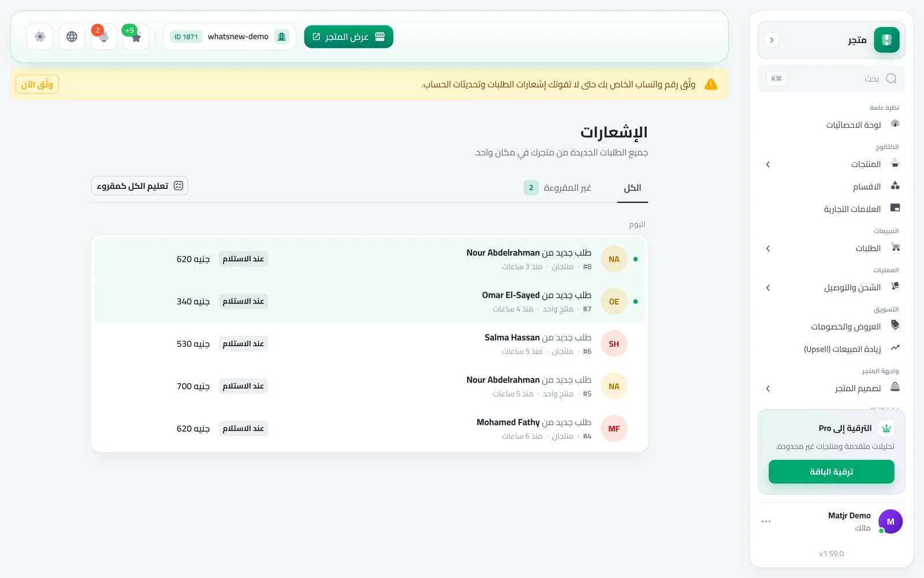Click the 700 جنيه amount

click(193, 386)
